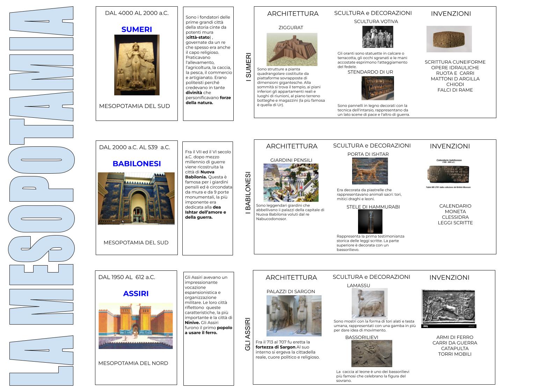Click the STENDARDO DI UR caption
Screen dimensions: 554x392
370,72
